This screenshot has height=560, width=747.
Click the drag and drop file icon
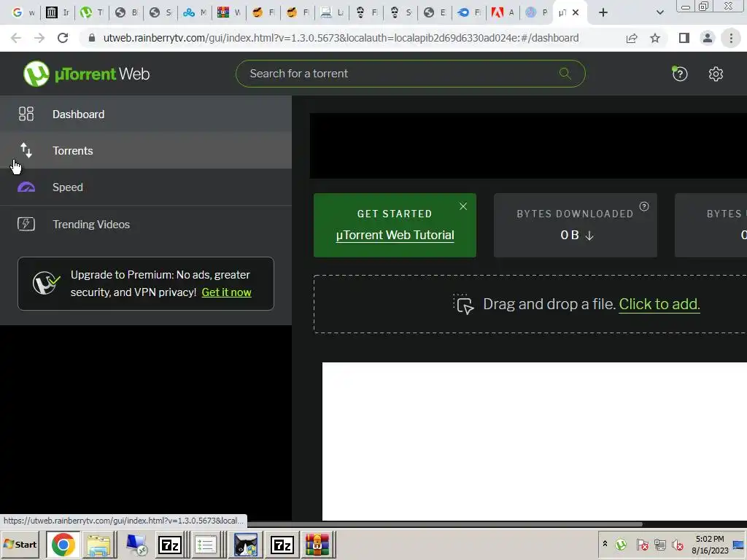coord(463,304)
